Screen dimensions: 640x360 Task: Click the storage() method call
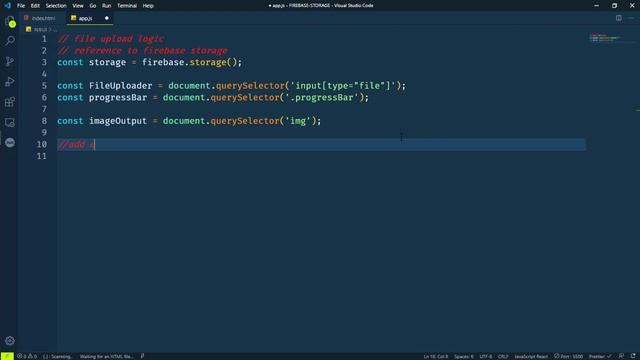pyautogui.click(x=213, y=62)
